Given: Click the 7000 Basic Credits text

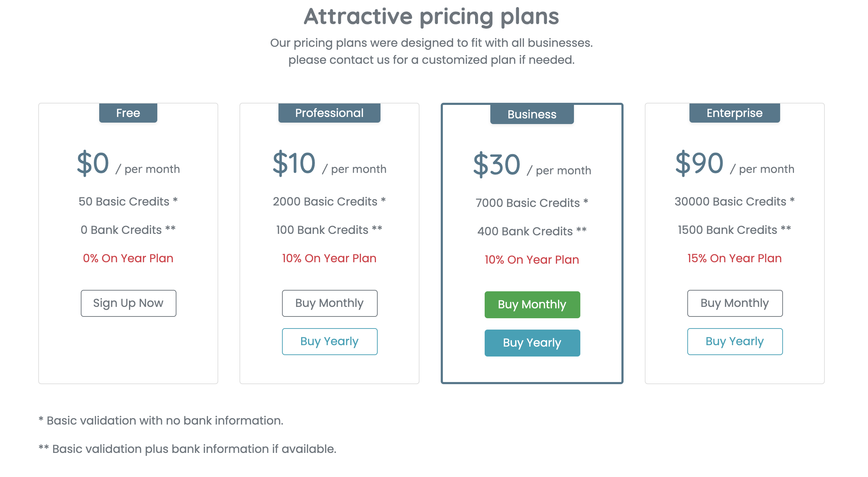Looking at the screenshot, I should (531, 203).
